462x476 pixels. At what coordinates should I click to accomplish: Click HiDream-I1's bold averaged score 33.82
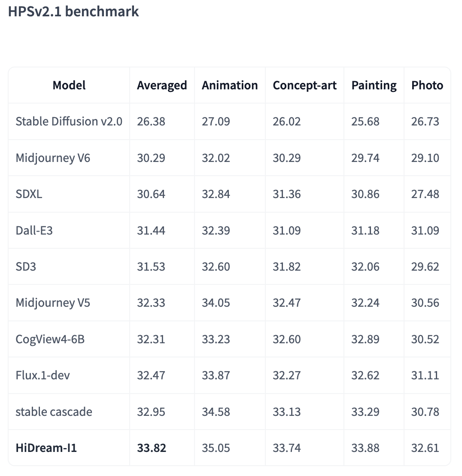click(152, 448)
